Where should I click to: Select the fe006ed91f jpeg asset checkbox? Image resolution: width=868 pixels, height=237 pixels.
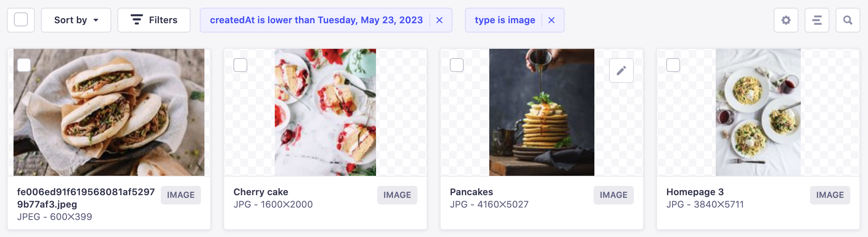coord(24,65)
